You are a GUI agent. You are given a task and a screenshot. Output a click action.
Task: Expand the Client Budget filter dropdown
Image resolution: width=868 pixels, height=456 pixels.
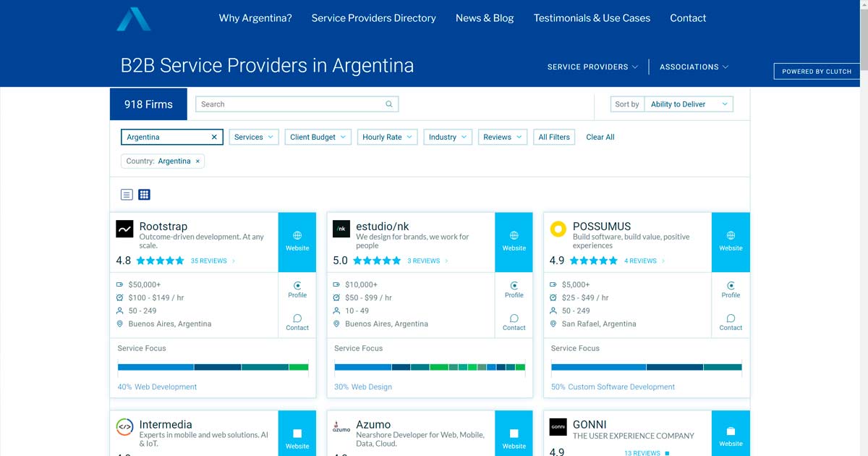[318, 137]
